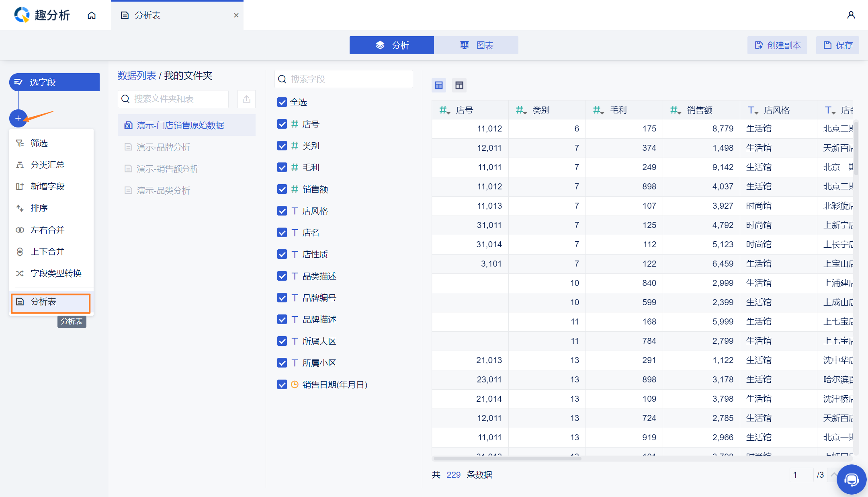
Task: Uncheck the 全选 checkbox
Action: coord(282,102)
